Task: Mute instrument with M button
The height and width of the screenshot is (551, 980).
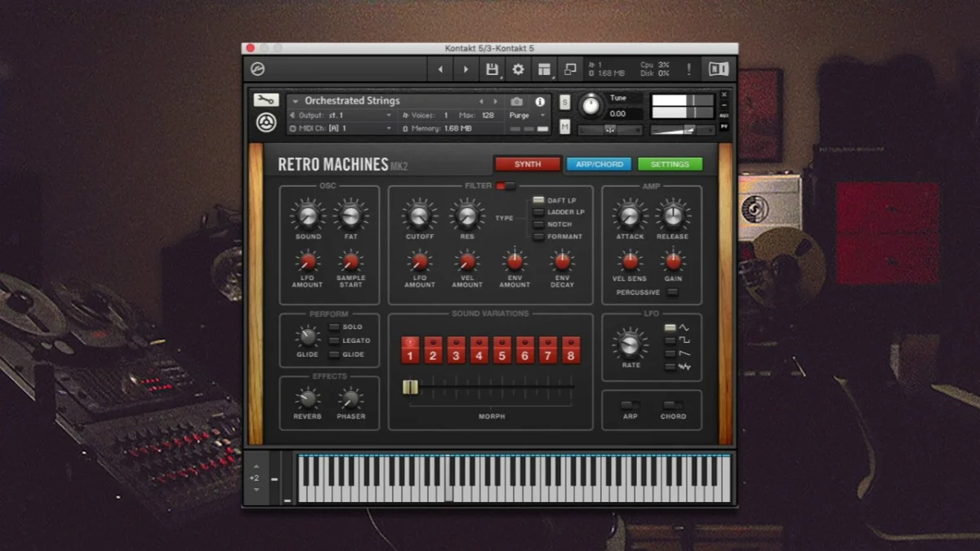Action: tap(564, 127)
